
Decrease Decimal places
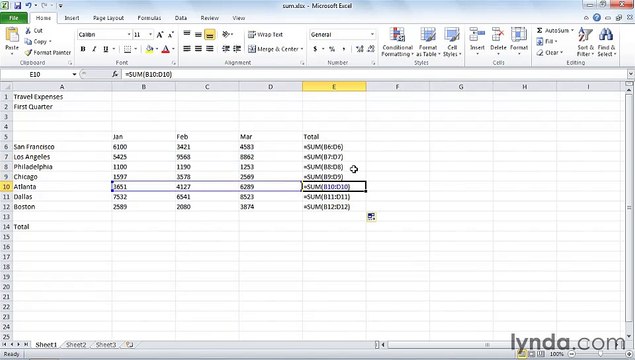click(371, 49)
